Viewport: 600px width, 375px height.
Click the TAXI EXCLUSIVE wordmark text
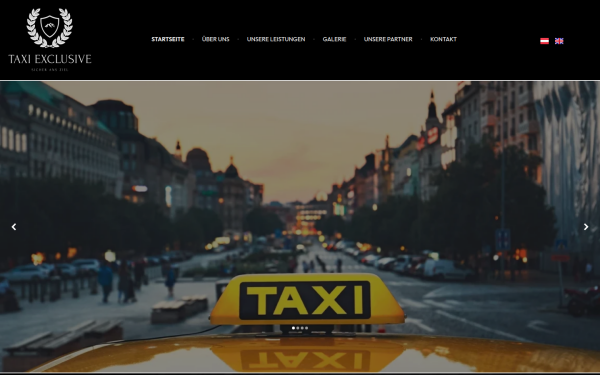(x=50, y=59)
